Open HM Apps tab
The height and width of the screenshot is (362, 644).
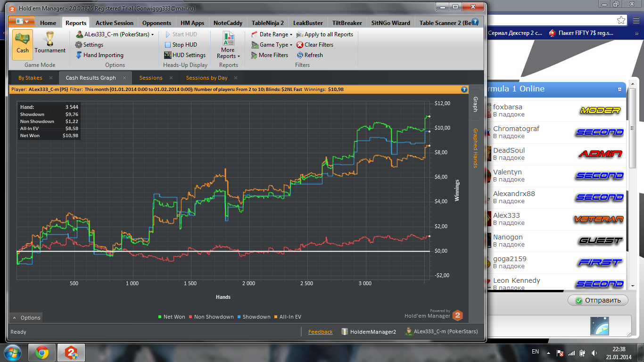[x=192, y=23]
